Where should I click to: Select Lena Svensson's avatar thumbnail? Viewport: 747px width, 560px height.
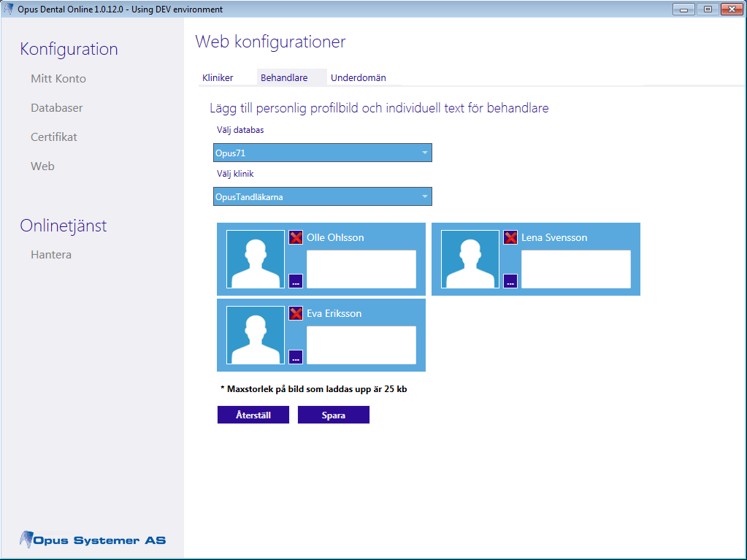tap(470, 259)
